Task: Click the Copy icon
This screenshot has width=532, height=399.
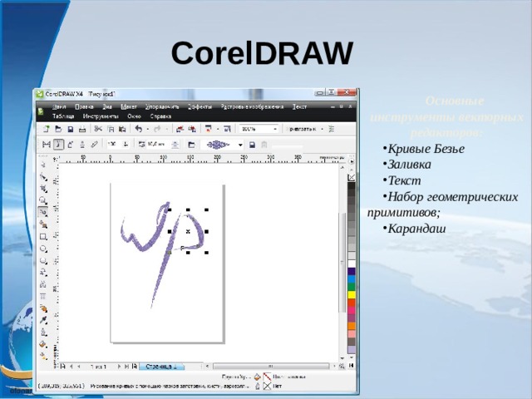Action: (x=111, y=130)
